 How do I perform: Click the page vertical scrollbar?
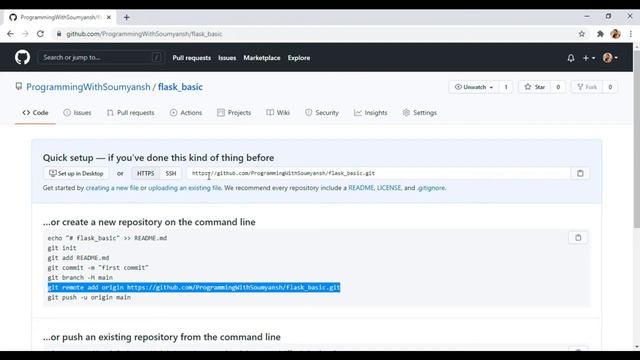[637, 139]
